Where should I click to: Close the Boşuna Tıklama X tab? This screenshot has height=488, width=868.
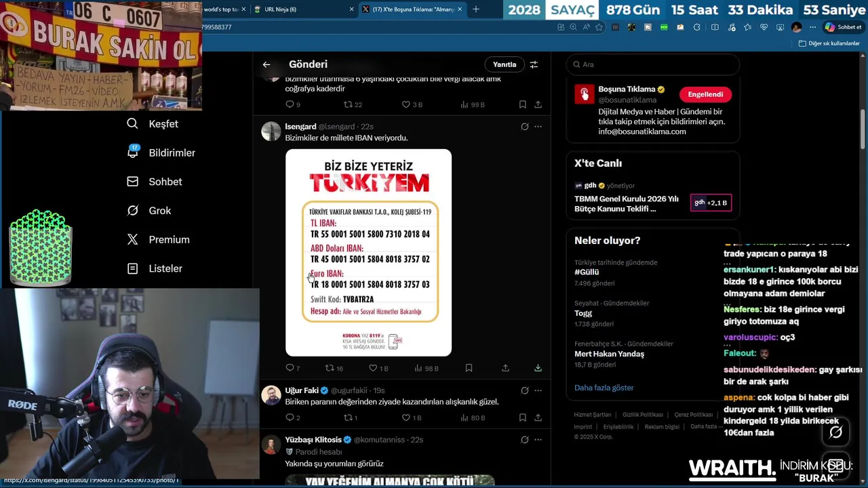pos(460,9)
